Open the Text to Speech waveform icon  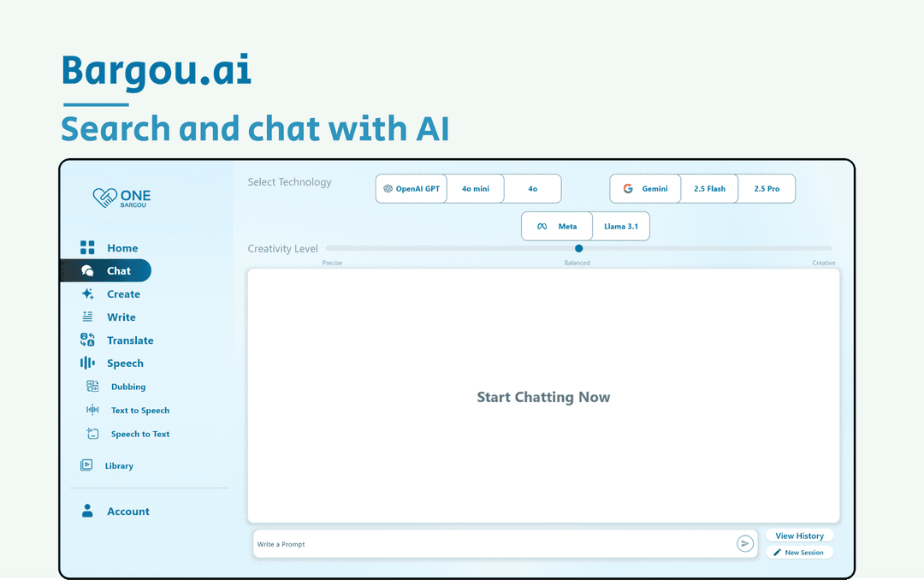coord(92,410)
